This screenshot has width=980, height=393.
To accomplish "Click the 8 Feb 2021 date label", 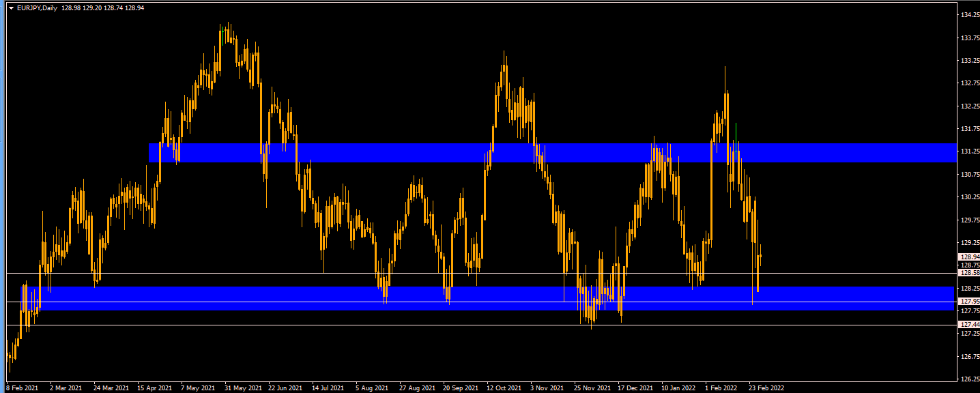I will [x=22, y=388].
